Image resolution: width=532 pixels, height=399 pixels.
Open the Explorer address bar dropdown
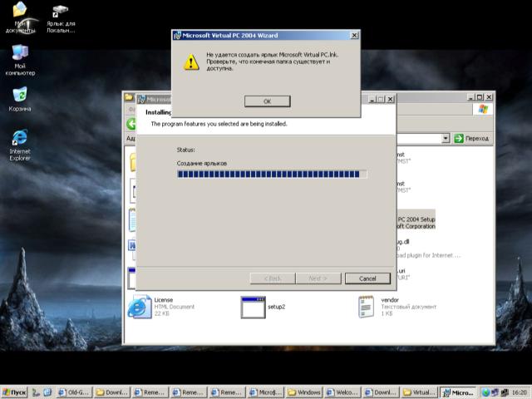point(446,139)
